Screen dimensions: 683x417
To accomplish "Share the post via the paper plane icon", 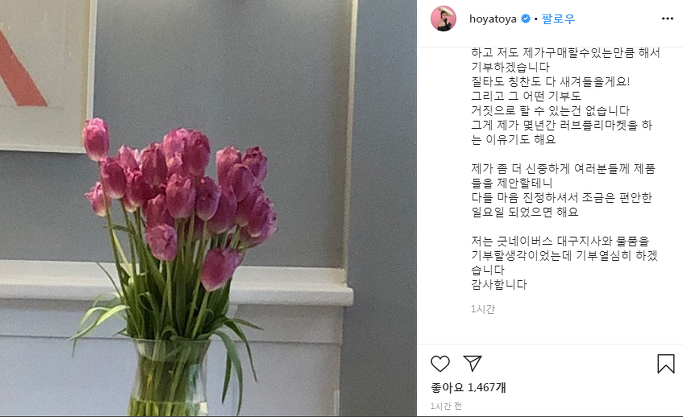I will (472, 363).
